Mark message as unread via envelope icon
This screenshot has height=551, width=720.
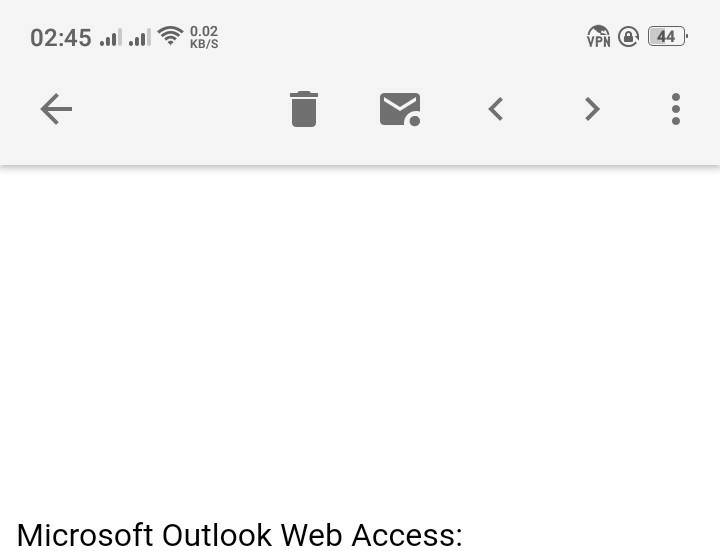[400, 109]
